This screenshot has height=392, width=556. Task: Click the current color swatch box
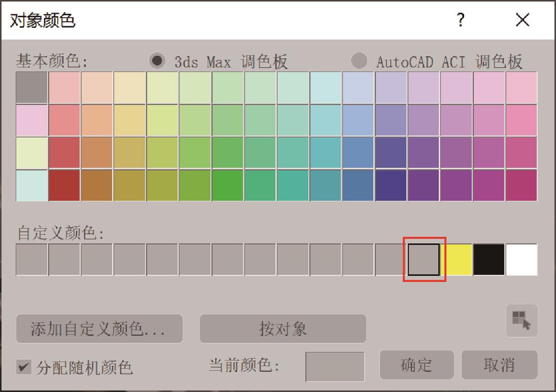(335, 366)
